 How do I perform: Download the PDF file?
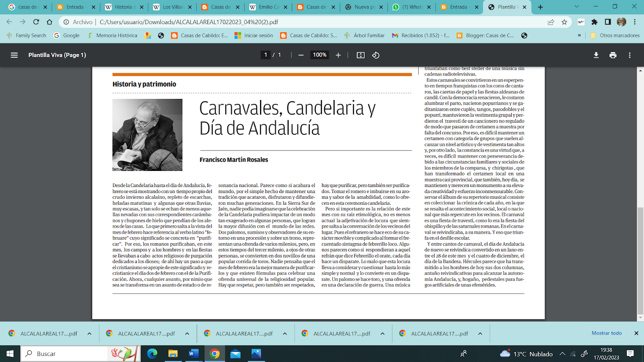596,55
